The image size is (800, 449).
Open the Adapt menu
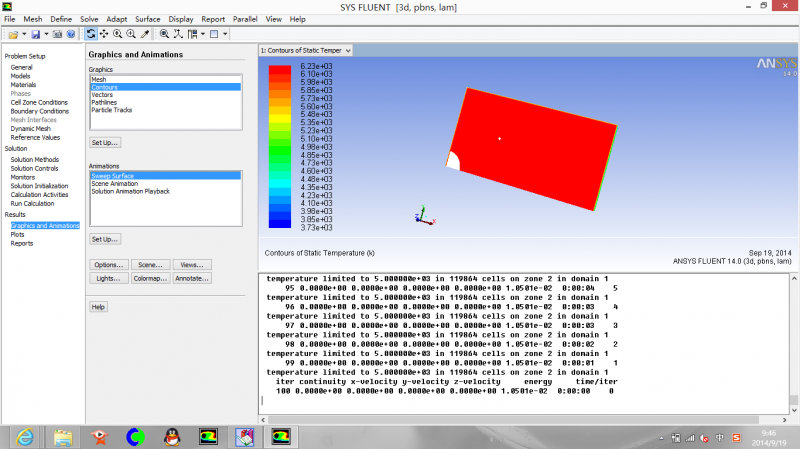117,19
